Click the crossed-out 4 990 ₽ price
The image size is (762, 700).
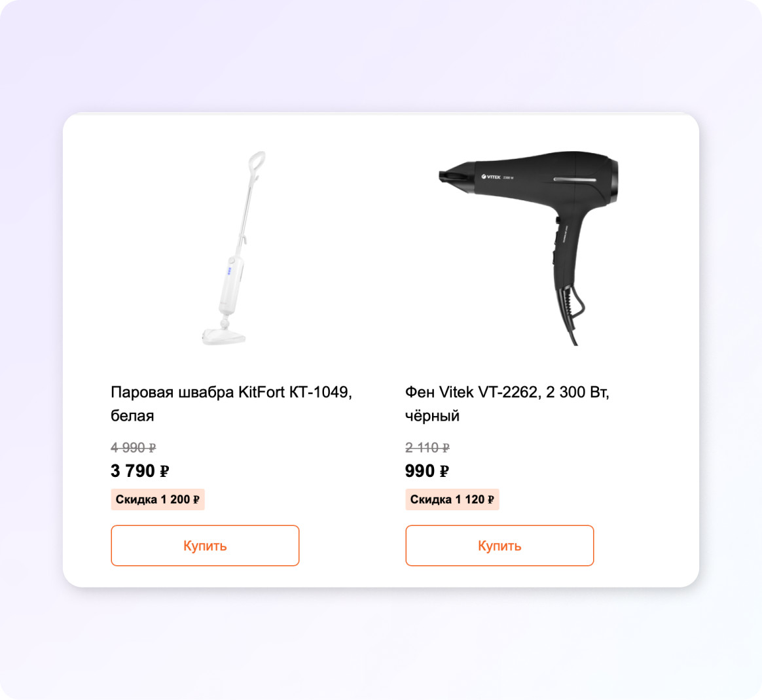133,447
